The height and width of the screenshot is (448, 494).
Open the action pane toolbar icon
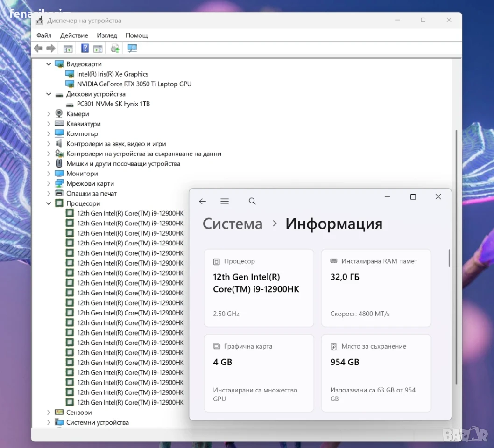click(98, 49)
